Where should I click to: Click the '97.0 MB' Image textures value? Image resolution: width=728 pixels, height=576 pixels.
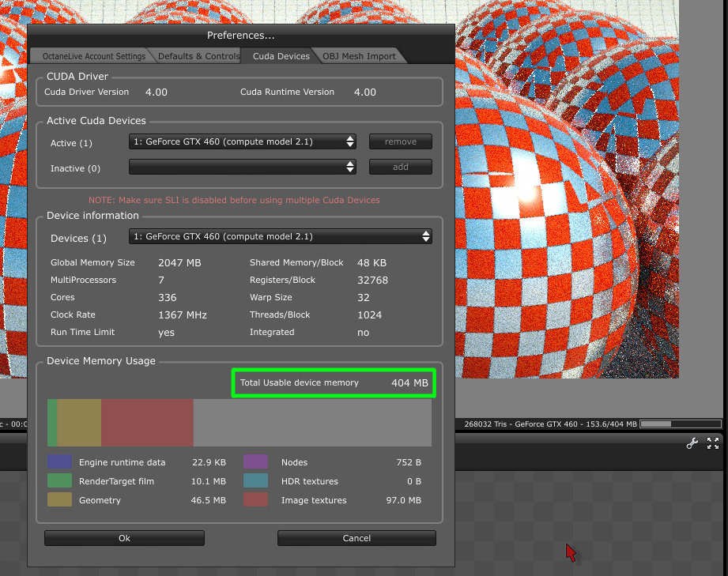pyautogui.click(x=403, y=500)
